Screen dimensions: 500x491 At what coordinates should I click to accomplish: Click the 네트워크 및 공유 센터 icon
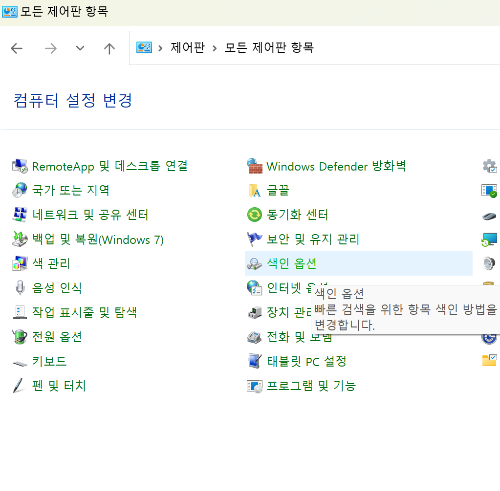[x=20, y=214]
